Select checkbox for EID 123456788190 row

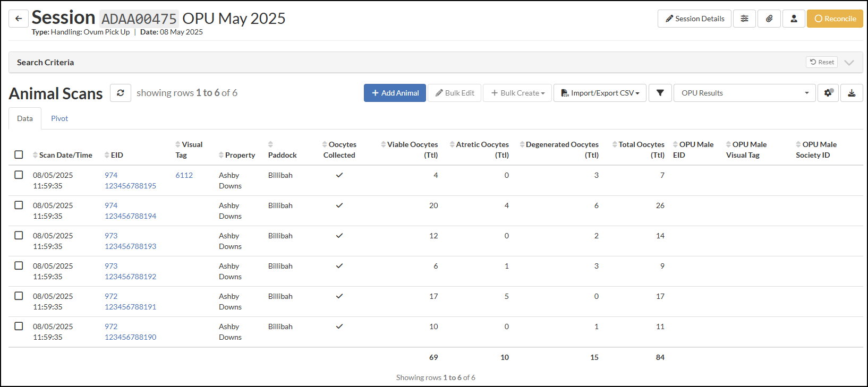[19, 326]
